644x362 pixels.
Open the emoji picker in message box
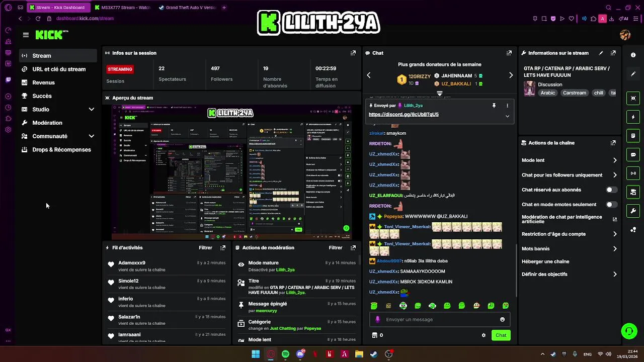click(x=502, y=319)
